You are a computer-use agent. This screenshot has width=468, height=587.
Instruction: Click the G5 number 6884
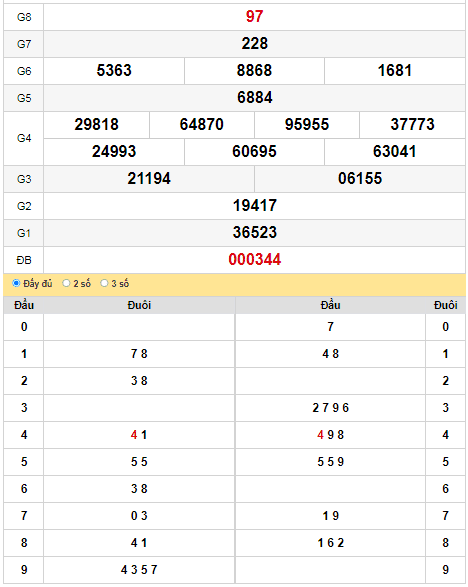(x=255, y=97)
